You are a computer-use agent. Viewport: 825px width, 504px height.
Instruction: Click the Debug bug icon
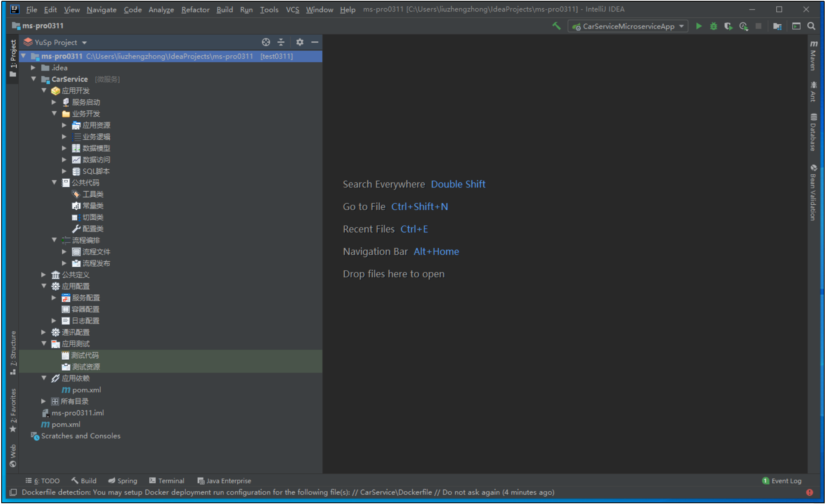click(x=713, y=26)
